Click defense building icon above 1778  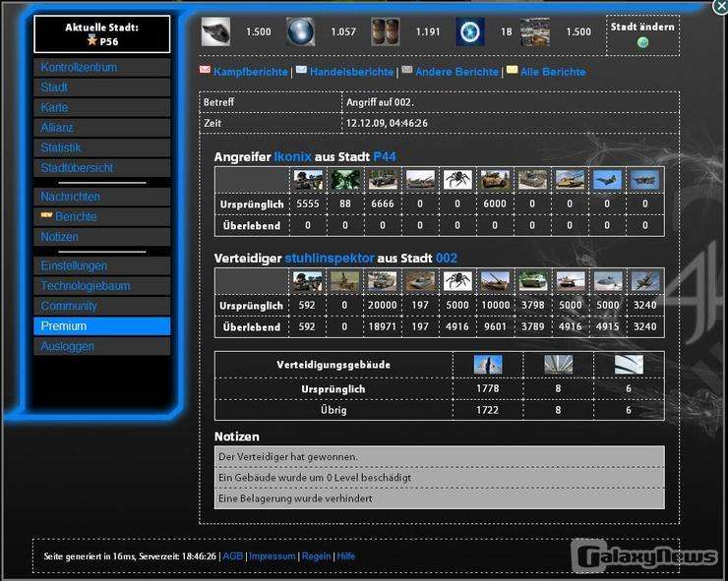coord(488,365)
